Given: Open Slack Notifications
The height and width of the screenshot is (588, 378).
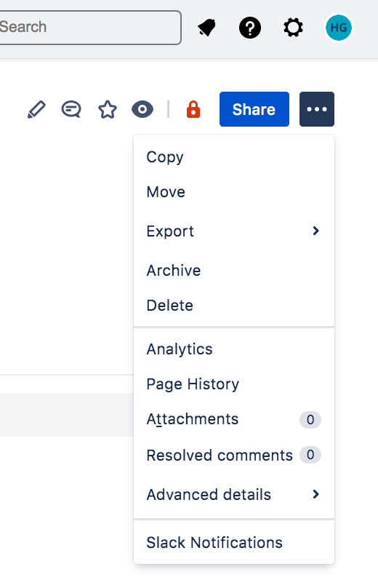Looking at the screenshot, I should [234, 543].
